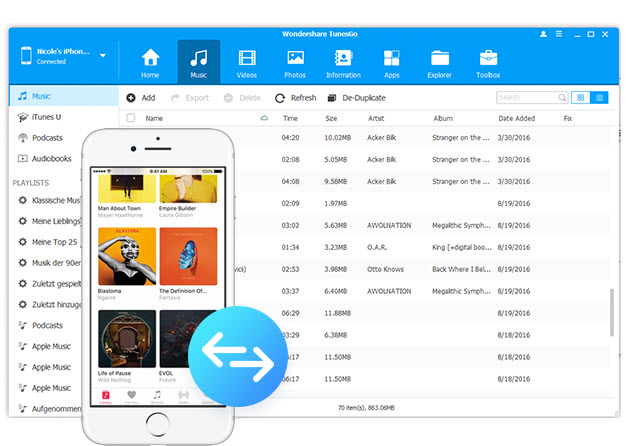The image size is (626, 446).
Task: Check the select-all checkbox
Action: [131, 118]
